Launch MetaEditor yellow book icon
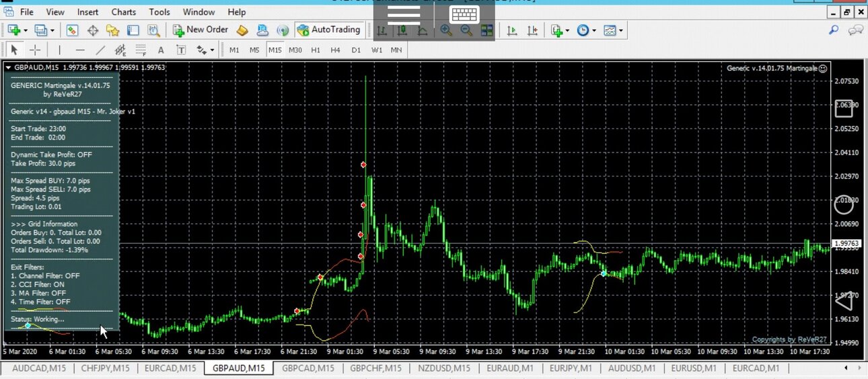The width and height of the screenshot is (868, 379). point(242,30)
